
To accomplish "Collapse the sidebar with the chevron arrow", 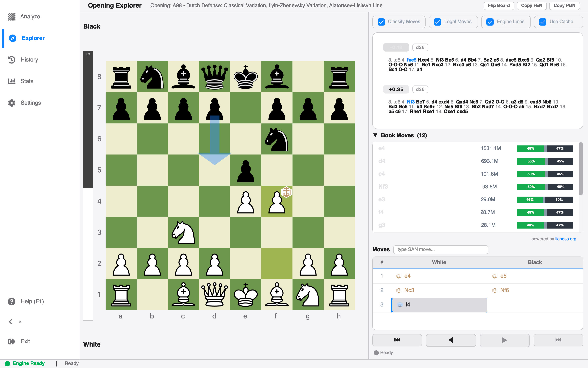I will 10,321.
